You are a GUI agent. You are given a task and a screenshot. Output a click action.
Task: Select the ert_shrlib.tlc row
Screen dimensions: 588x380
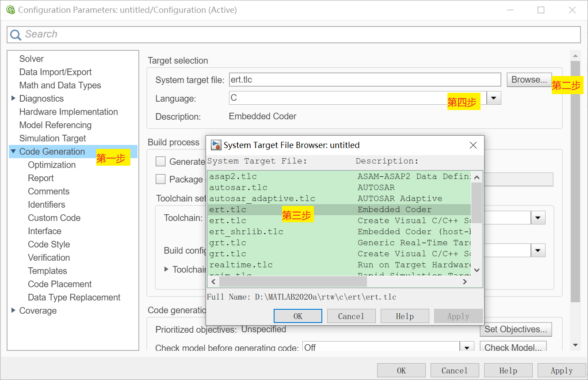coord(339,232)
